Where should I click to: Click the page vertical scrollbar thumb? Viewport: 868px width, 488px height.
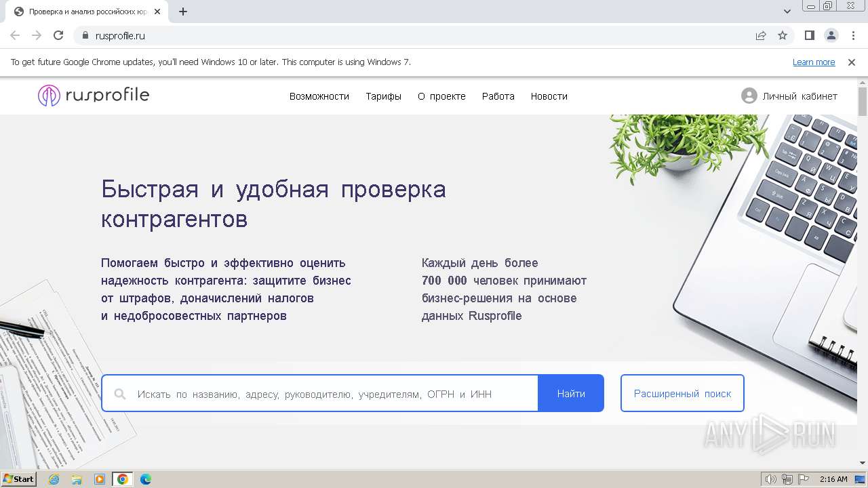pos(863,102)
